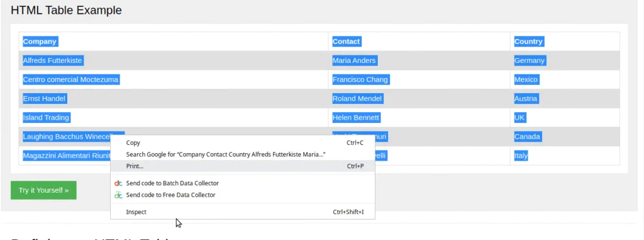The height and width of the screenshot is (240, 644).
Task: Choose Copy from the context menu
Action: click(x=243, y=143)
